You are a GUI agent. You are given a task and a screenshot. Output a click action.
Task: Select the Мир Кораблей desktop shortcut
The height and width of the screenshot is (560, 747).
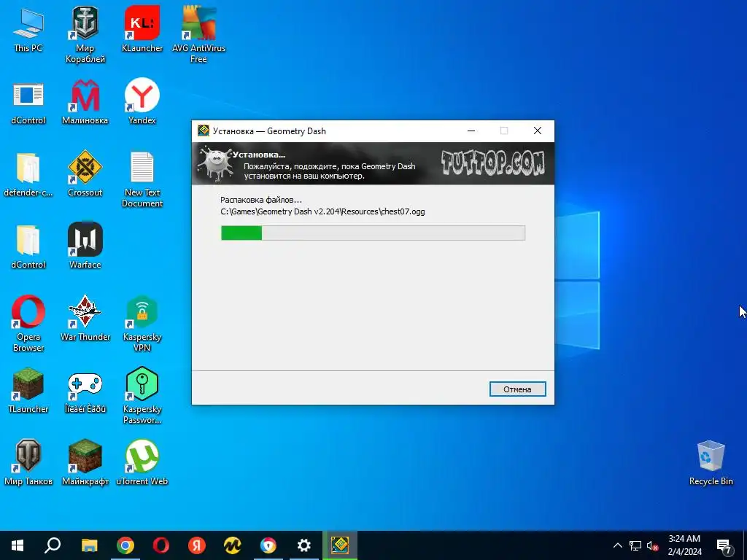[85, 36]
